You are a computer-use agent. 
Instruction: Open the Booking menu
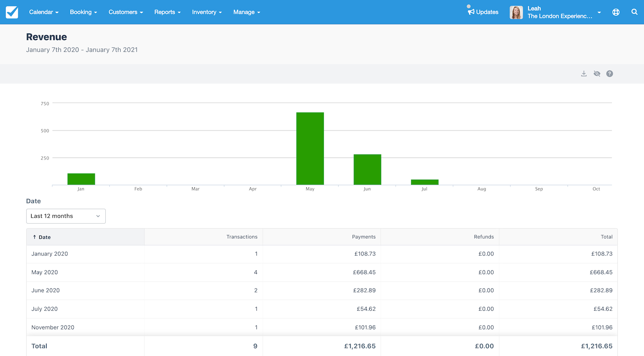(84, 12)
